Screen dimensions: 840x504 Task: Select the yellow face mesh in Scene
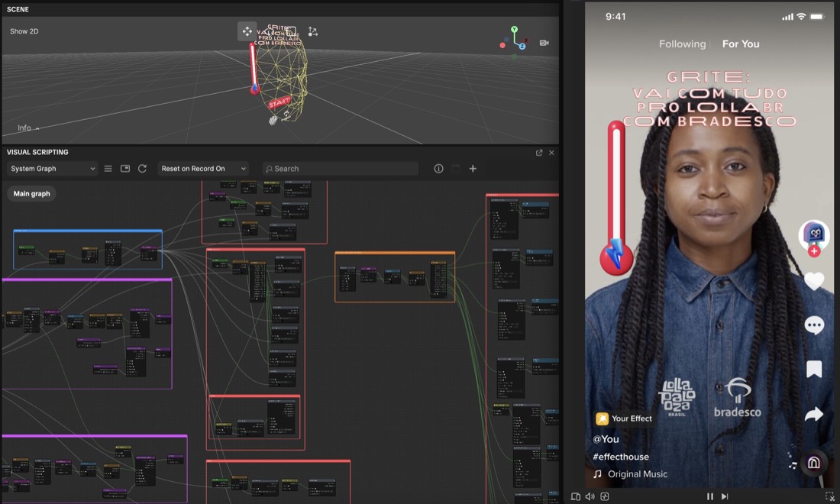(x=283, y=73)
